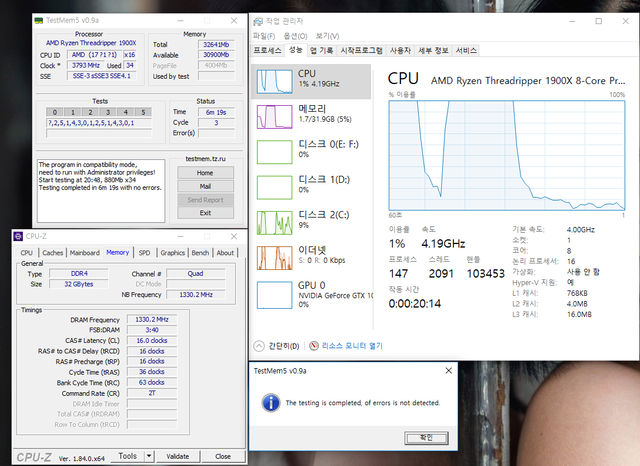Open the Memory tab in CPU-Z
Screen dimensions: 640x466
click(118, 253)
